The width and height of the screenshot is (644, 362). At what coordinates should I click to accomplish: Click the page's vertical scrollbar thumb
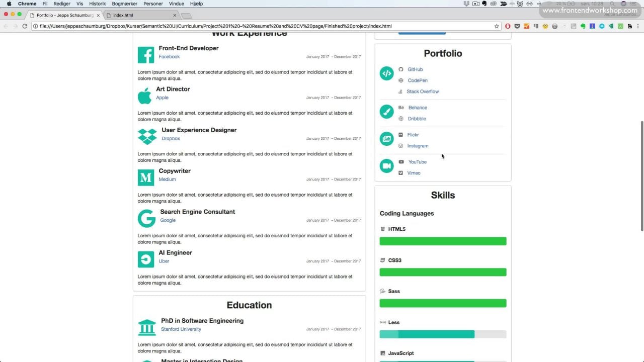point(642,176)
